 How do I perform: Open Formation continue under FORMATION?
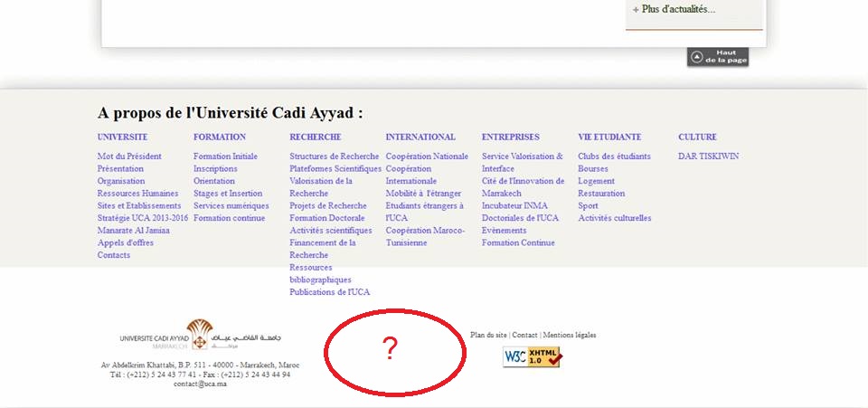[x=230, y=217]
